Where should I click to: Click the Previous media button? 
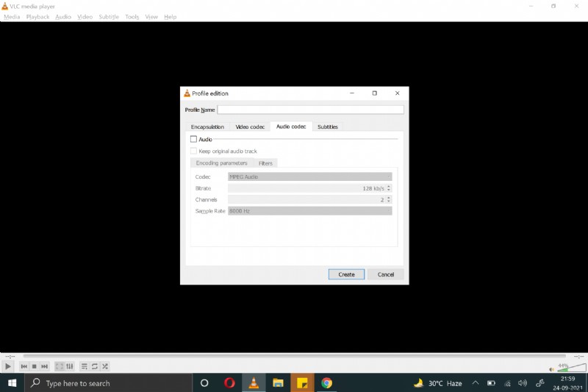[24, 366]
